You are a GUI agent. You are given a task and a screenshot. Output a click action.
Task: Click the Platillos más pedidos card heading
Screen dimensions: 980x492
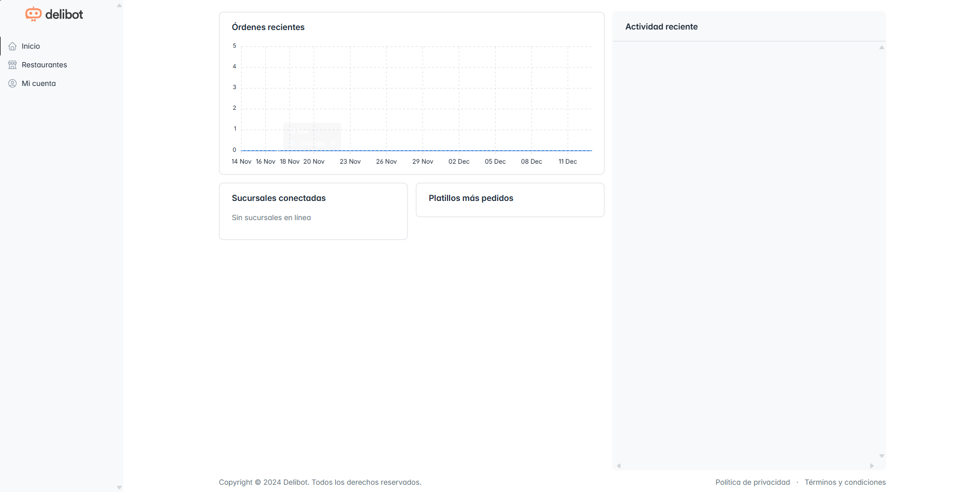(470, 198)
